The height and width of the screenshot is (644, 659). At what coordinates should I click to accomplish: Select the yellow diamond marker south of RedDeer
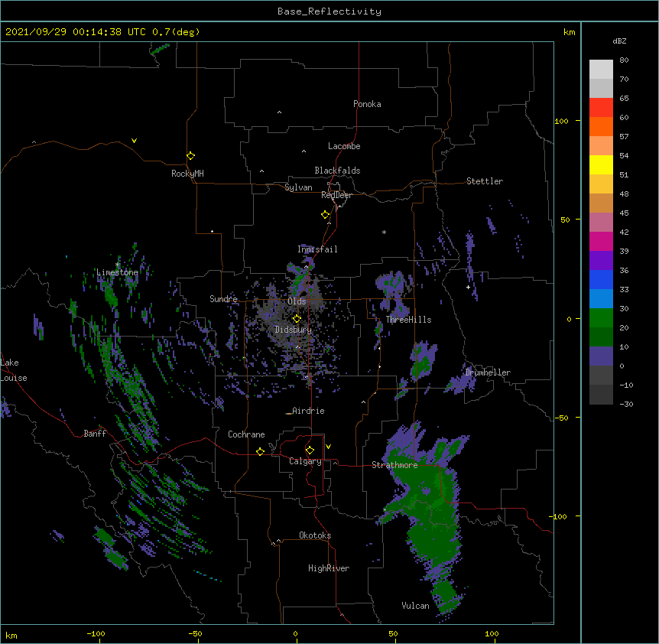325,214
